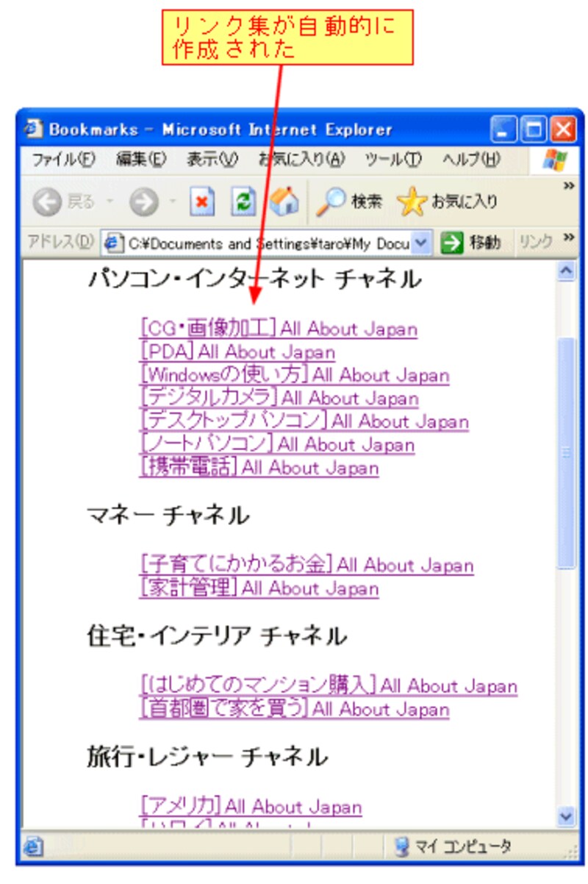Open the 表示(V) menu
Screen dimensions: 588x884
[x=212, y=160]
